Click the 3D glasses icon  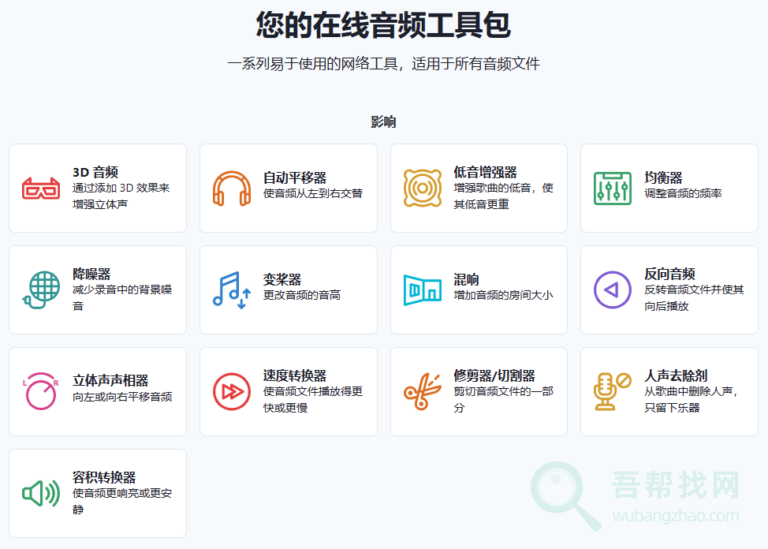pyautogui.click(x=41, y=188)
